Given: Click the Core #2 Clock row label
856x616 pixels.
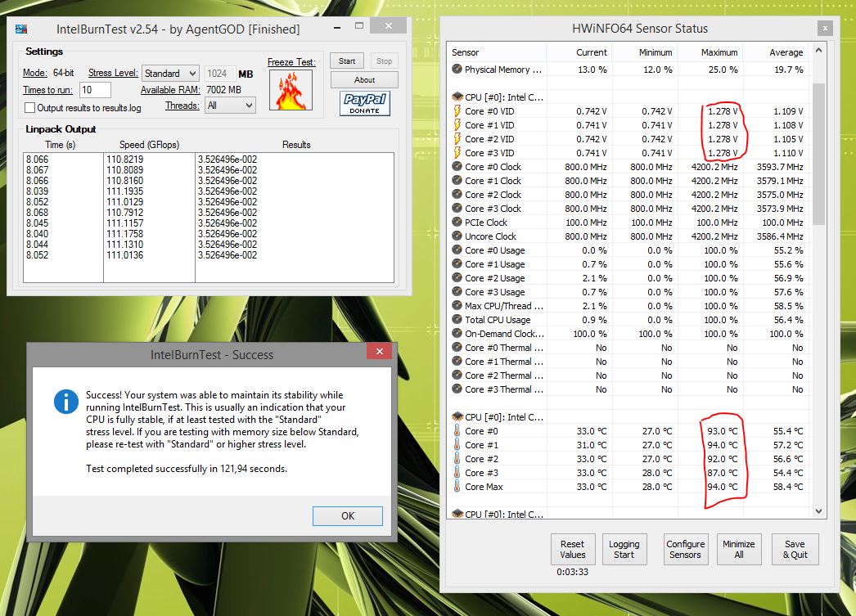Looking at the screenshot, I should point(493,194).
